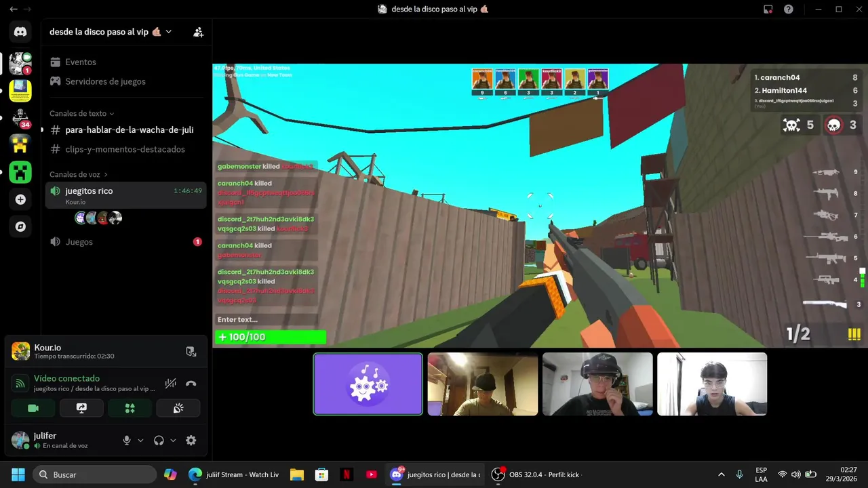Open the juegitos rico voice channel
Viewport: 868px width, 488px height.
(x=125, y=195)
